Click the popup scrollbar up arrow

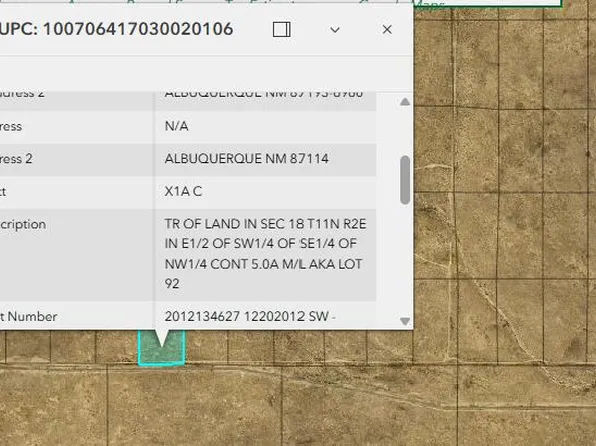[x=405, y=102]
